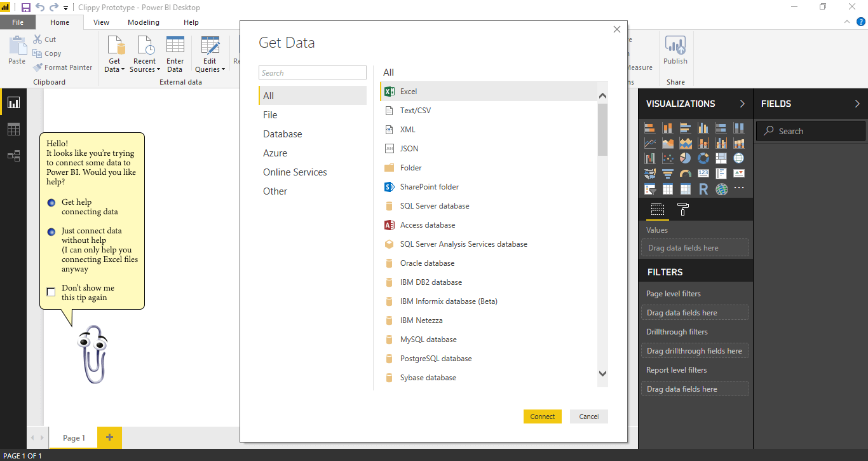Click the search box in the Get Data dialog
868x461 pixels.
[312, 72]
